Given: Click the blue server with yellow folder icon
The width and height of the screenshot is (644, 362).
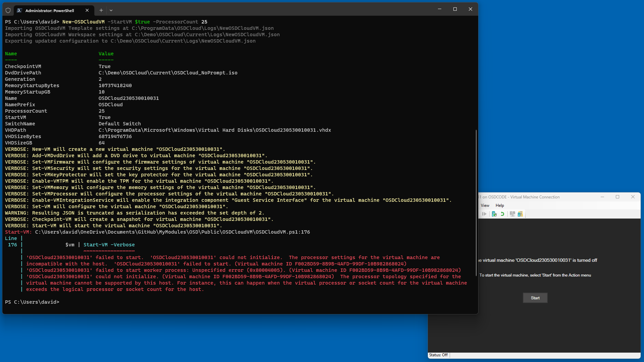Looking at the screenshot, I should tap(520, 214).
